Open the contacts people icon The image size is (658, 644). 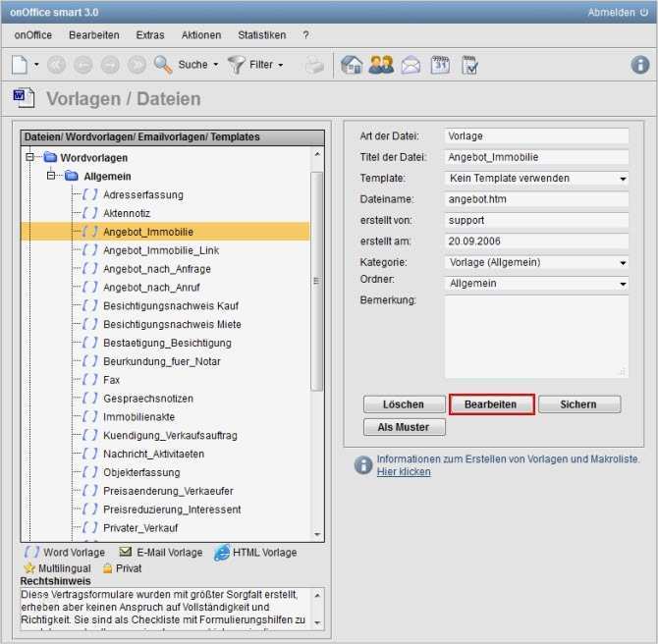coord(381,65)
